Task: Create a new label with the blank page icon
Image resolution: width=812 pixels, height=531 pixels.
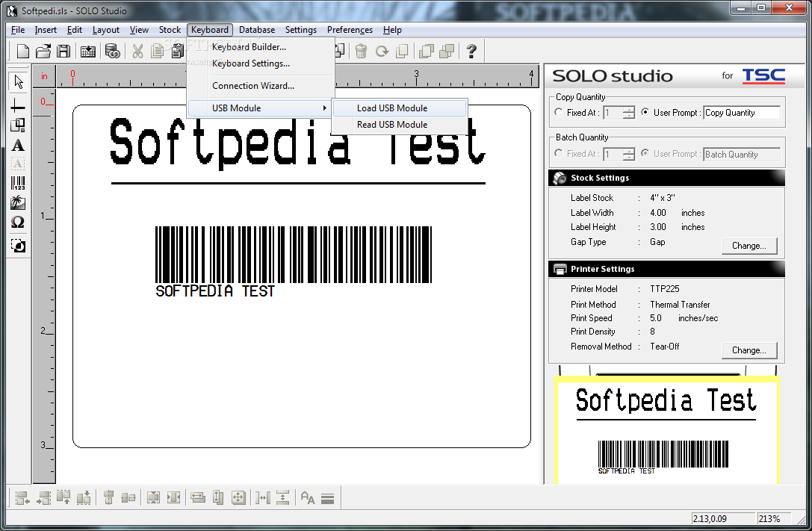Action: click(23, 51)
